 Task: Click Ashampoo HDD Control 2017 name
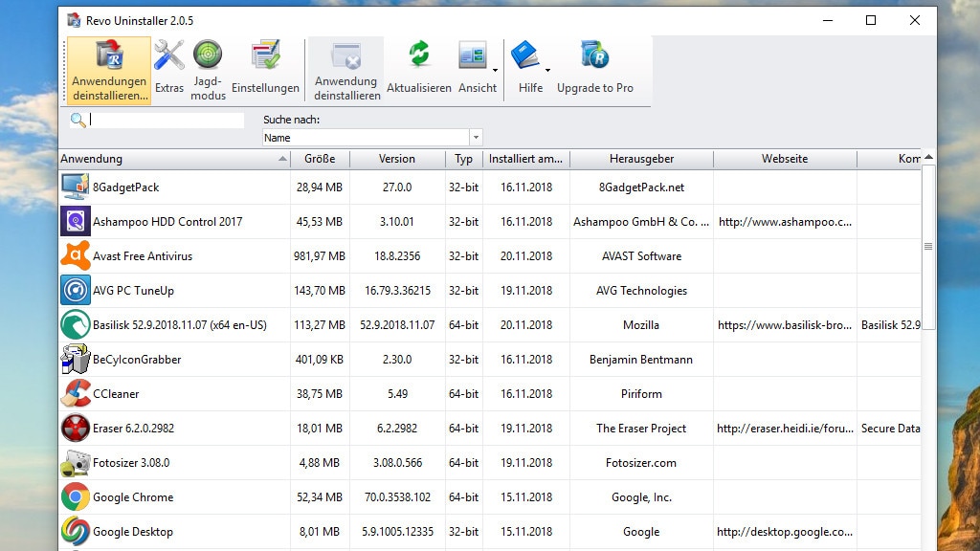(x=167, y=222)
